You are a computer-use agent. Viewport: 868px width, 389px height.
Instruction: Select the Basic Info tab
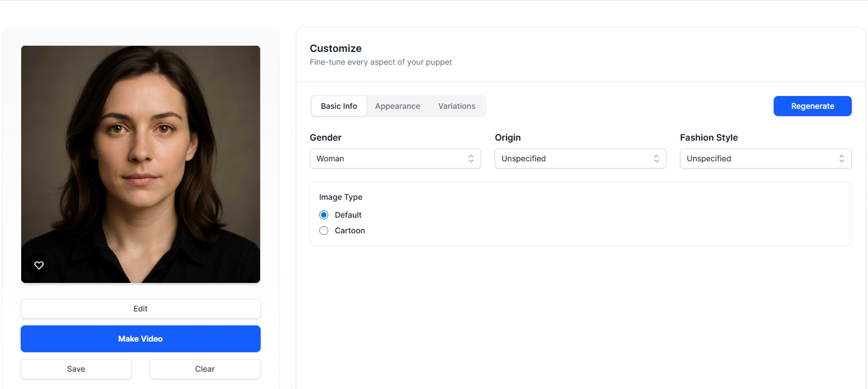tap(339, 106)
